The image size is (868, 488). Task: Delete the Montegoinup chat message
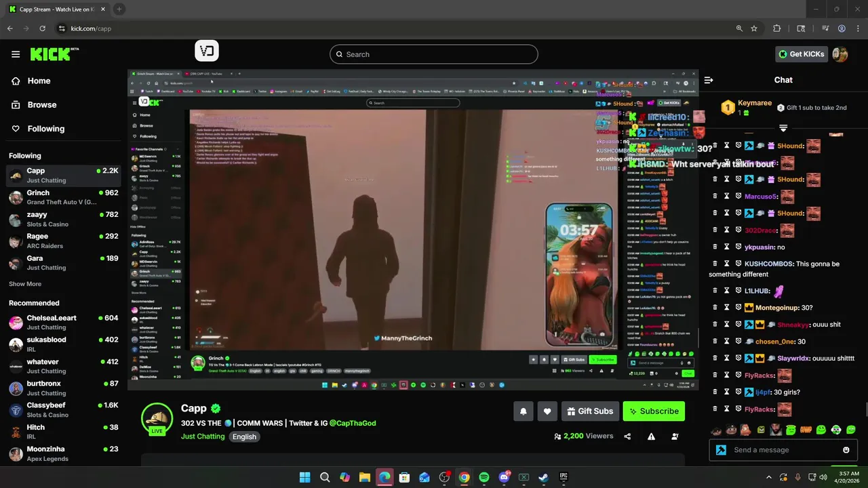715,308
